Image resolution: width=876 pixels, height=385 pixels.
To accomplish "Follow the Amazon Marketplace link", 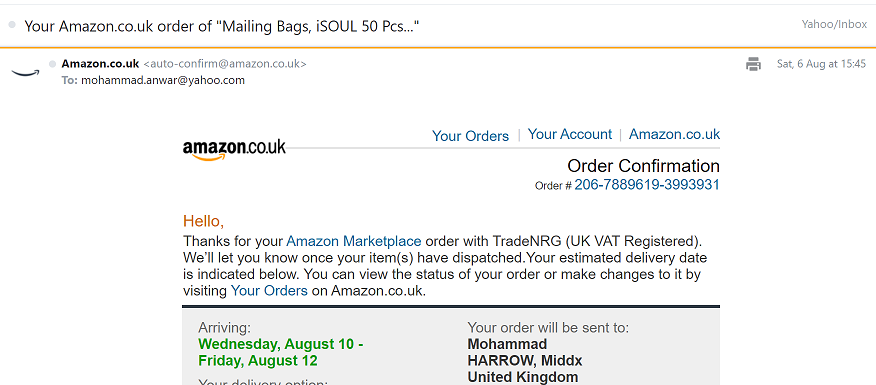I will (x=354, y=241).
